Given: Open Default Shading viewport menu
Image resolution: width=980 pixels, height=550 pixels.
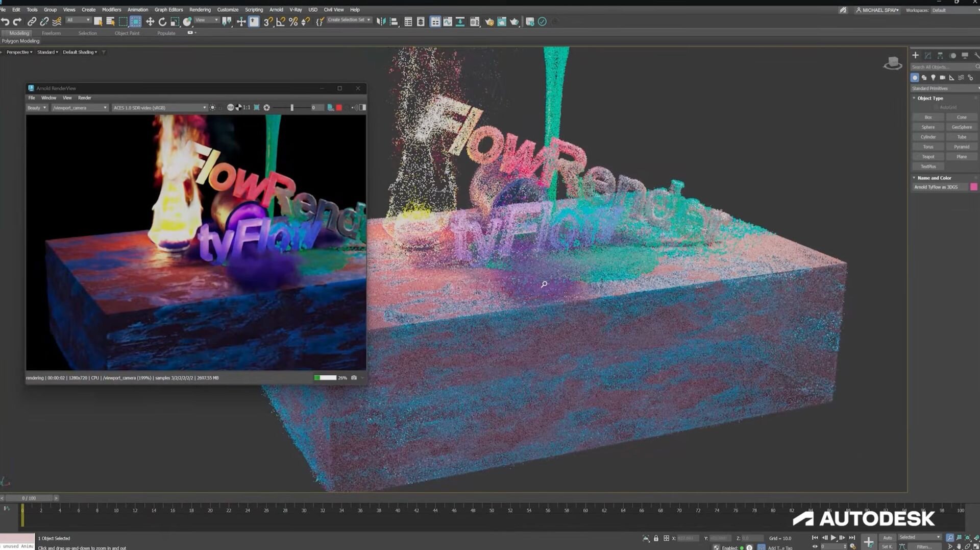Looking at the screenshot, I should pyautogui.click(x=80, y=52).
